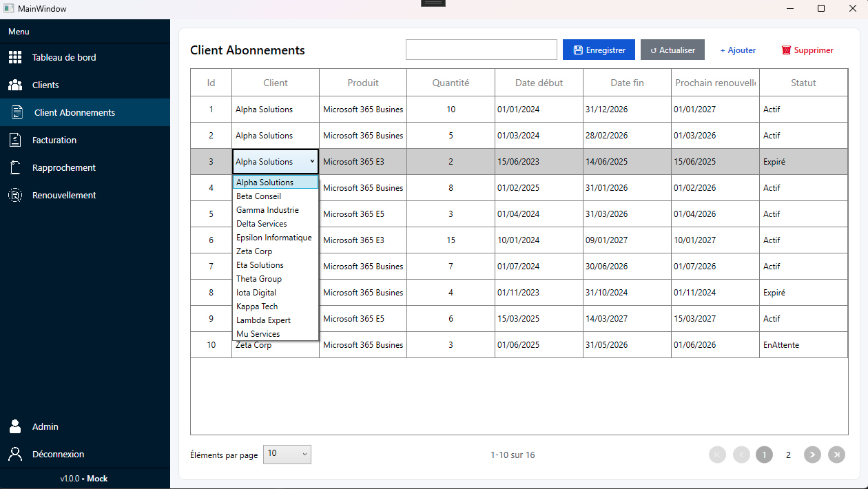
Task: Click the v1.0.0 Mock version label
Action: tap(84, 479)
